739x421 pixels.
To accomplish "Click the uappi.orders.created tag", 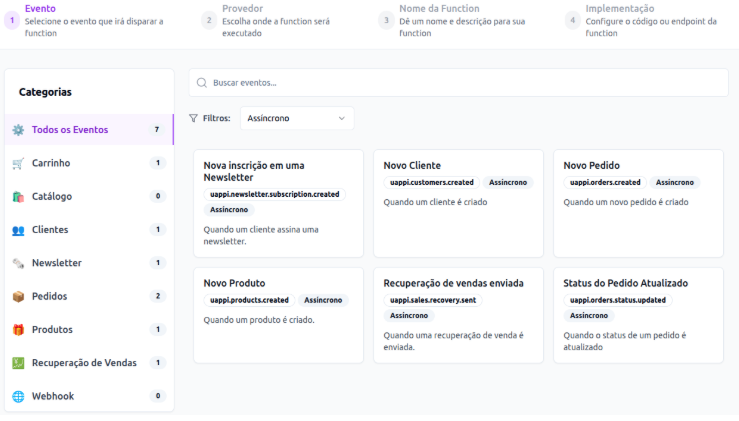I will coord(605,182).
